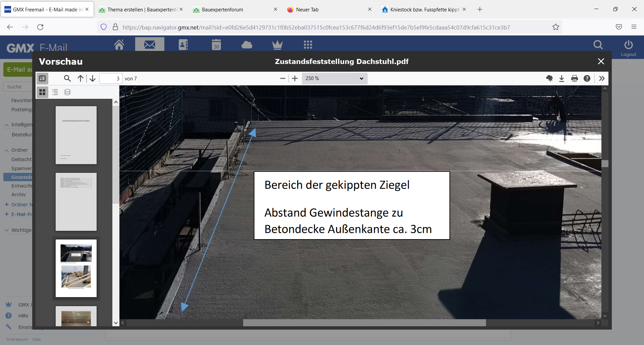Open GMX premium crown icon

(277, 45)
